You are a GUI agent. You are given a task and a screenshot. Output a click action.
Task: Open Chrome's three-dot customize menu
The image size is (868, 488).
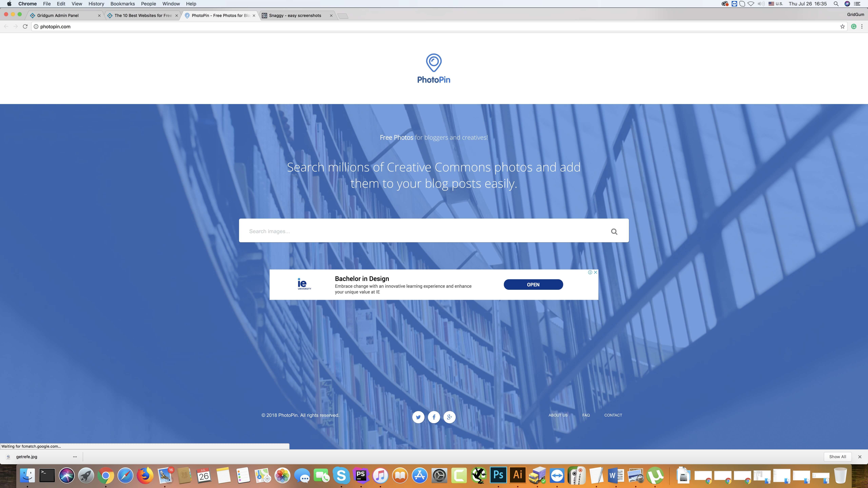pos(862,27)
